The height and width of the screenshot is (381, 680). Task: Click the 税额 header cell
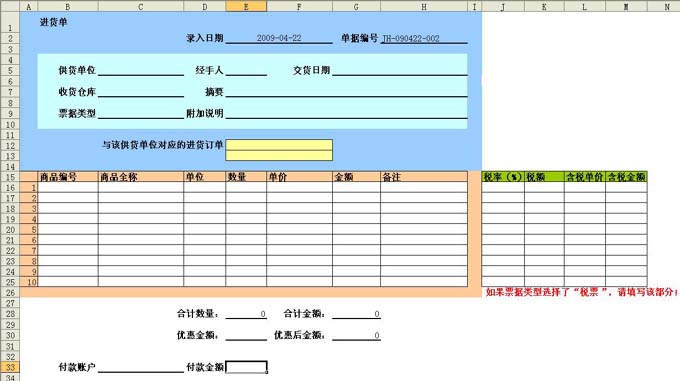coord(544,177)
